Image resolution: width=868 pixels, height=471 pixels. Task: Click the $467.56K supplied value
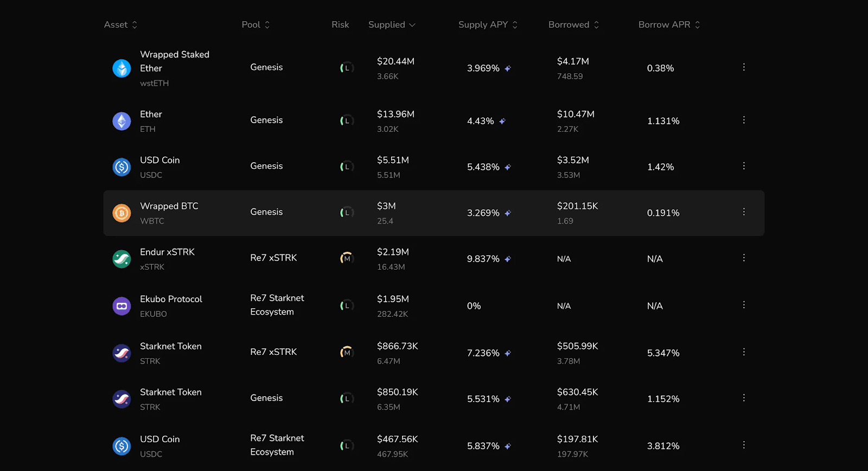[398, 439]
